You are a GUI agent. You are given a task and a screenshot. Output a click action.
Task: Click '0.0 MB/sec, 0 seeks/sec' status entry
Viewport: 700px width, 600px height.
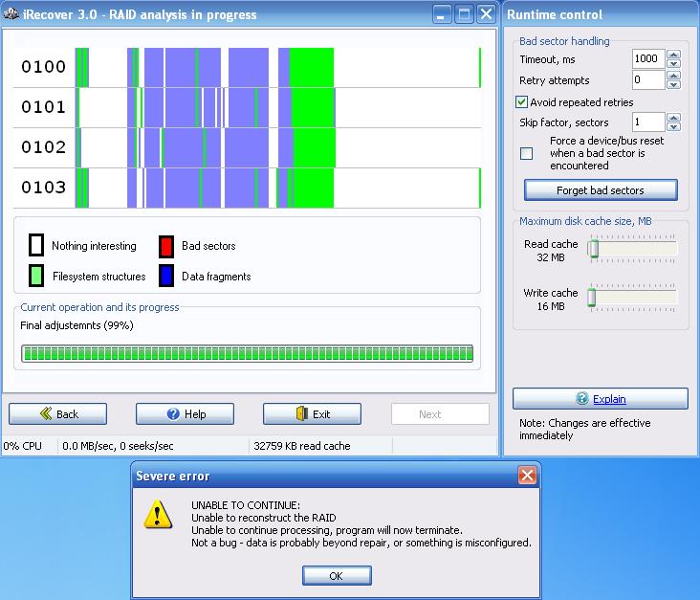tap(118, 446)
